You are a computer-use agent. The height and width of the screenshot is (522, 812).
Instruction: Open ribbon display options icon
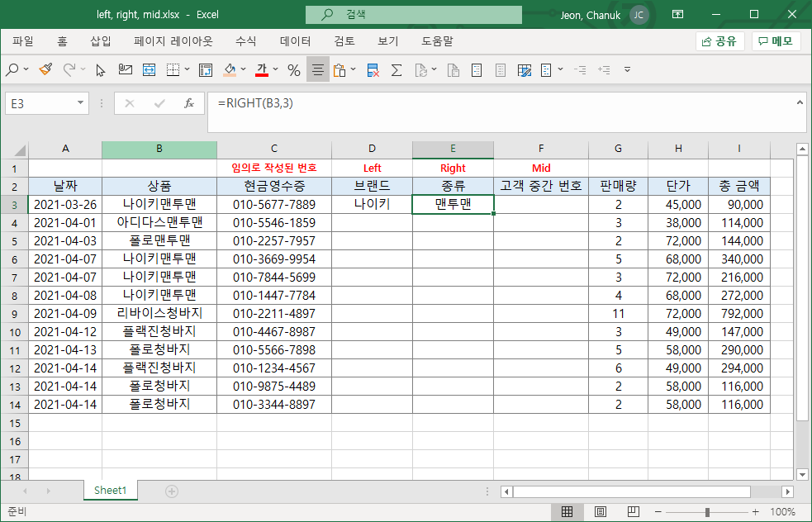(677, 15)
